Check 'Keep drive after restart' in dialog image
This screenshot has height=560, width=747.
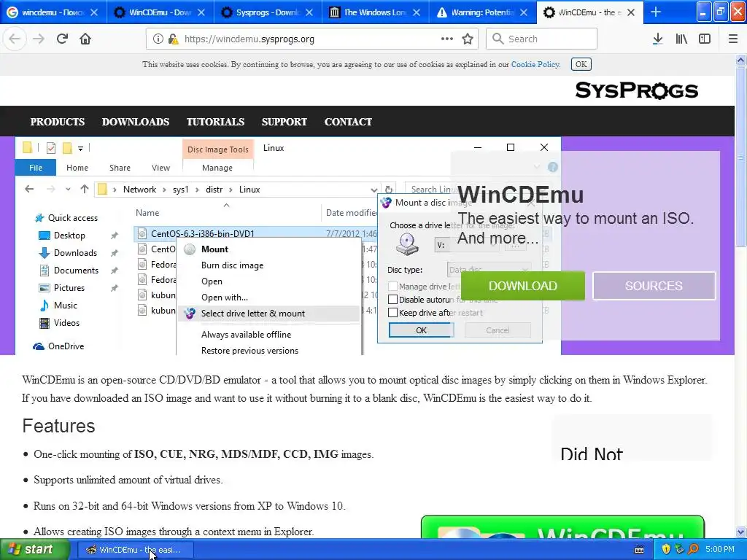[x=392, y=313]
